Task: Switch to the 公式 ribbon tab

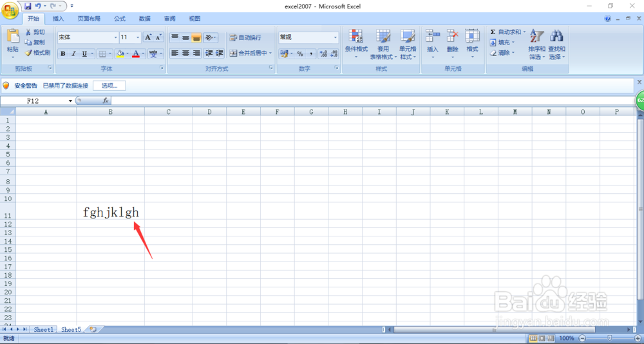Action: (120, 19)
